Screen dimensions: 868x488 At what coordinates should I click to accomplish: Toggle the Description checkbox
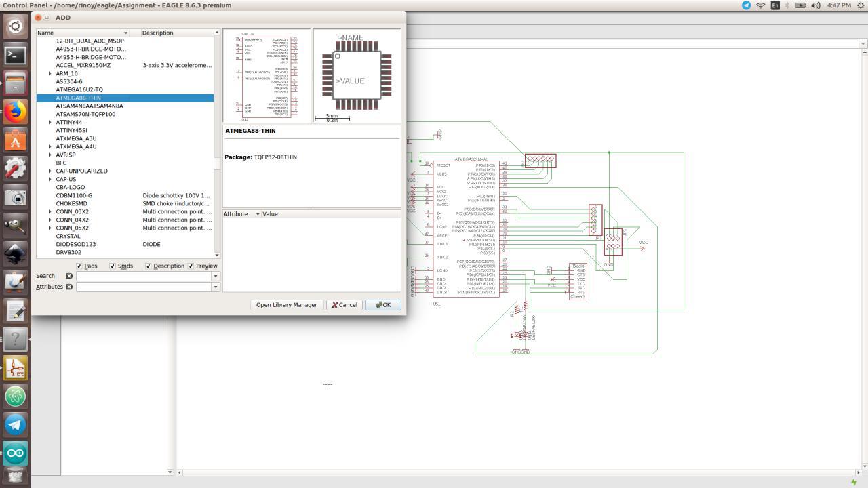point(148,266)
